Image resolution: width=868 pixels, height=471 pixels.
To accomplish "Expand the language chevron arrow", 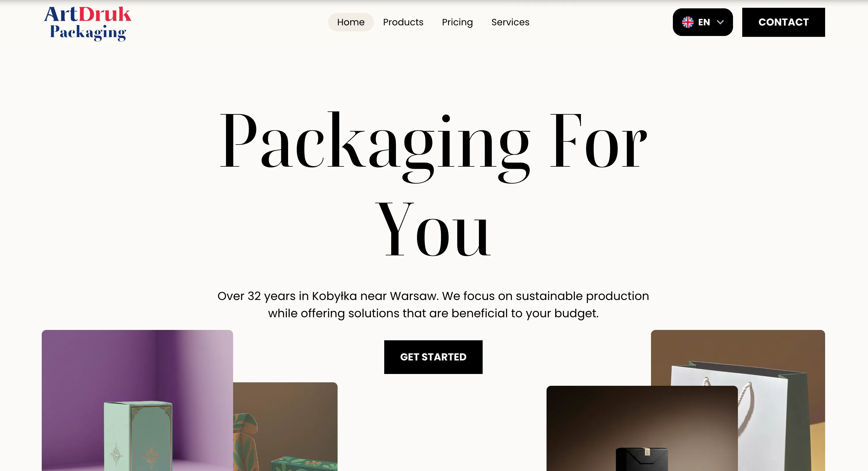I will 720,22.
